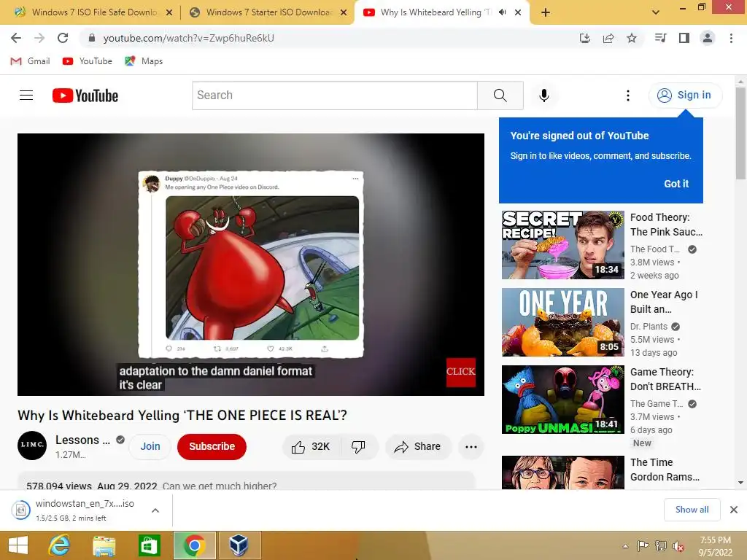Open the Chrome three-dot menu
Screen dimensions: 747x560
point(731,38)
